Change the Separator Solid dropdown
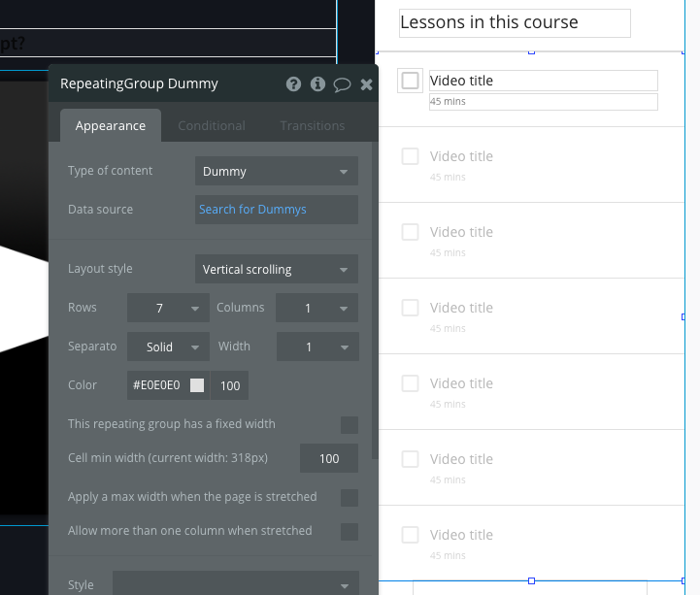 (x=167, y=347)
